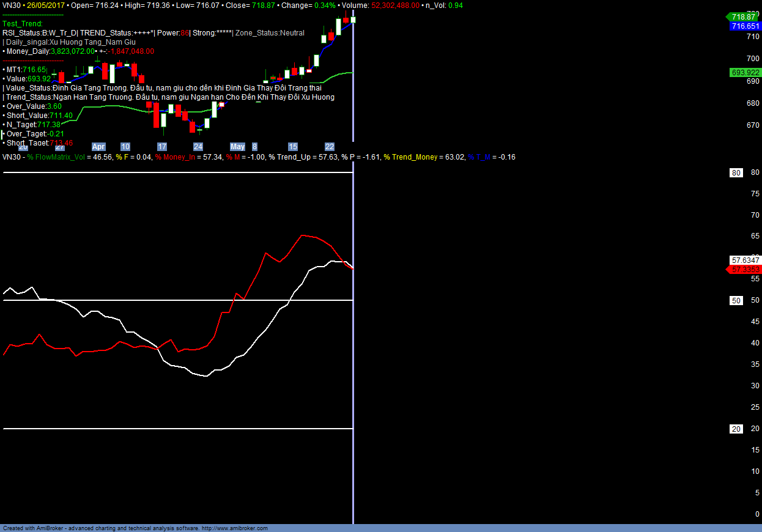Jump to date label 17 on axis
Image resolution: width=762 pixels, height=532 pixels.
pyautogui.click(x=162, y=147)
